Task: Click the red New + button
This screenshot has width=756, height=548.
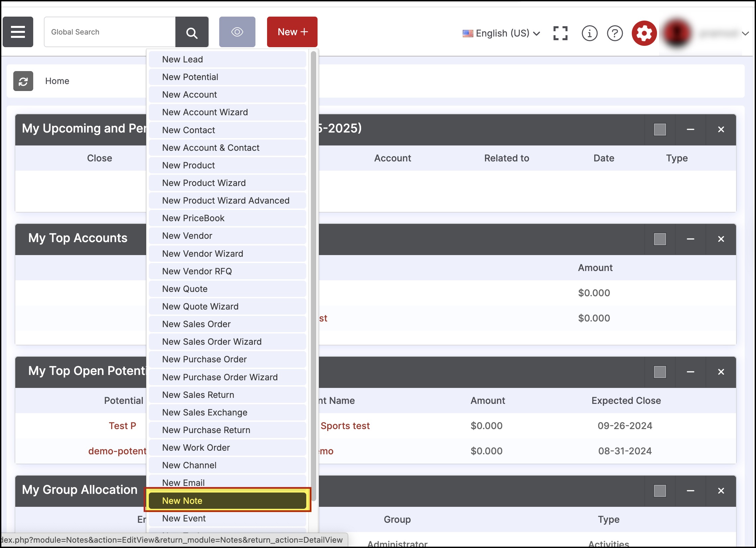Action: (x=292, y=32)
